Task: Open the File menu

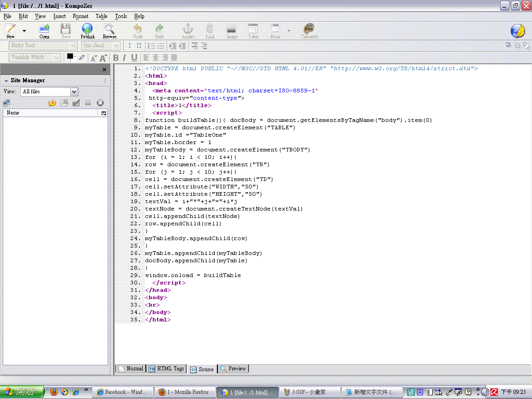Action: 7,16
